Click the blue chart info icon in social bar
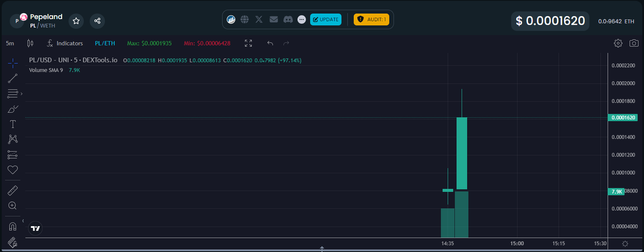This screenshot has width=644, height=252. pos(231,19)
